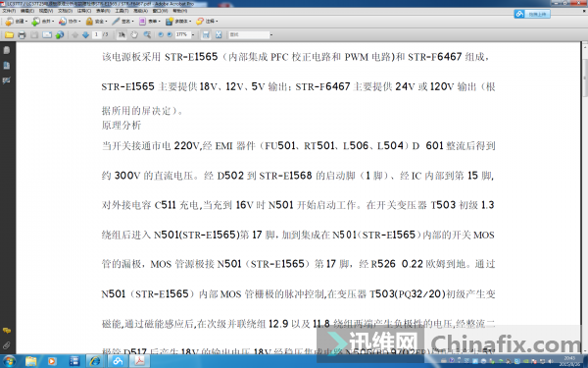Image resolution: width=588 pixels, height=368 pixels.
Task: Open the Attachments paperclip panel icon
Action: 7,344
